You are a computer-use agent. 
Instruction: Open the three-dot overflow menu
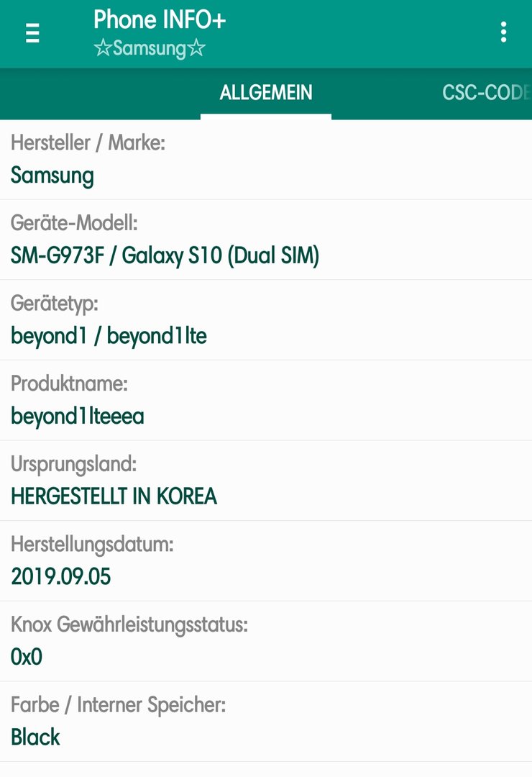pyautogui.click(x=503, y=32)
